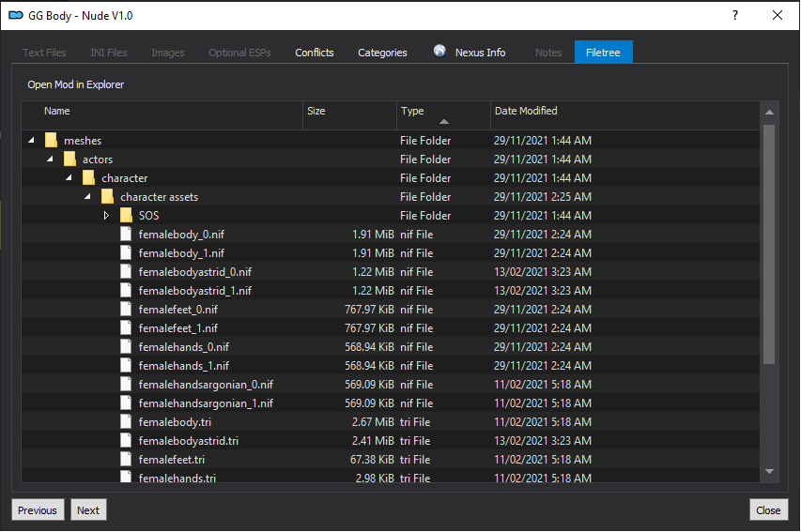Screen dimensions: 801x532
Task: Click the Nexus Info globe icon
Action: coord(439,51)
